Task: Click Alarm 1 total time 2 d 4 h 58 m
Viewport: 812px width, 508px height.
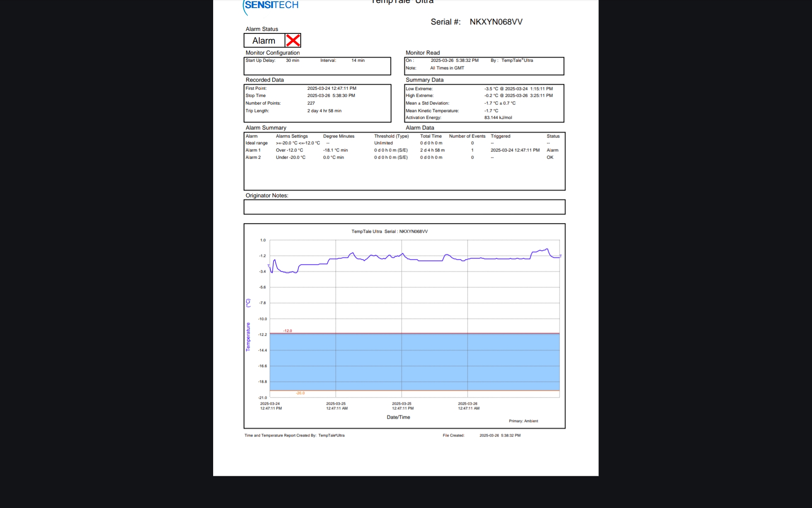Action: click(432, 150)
